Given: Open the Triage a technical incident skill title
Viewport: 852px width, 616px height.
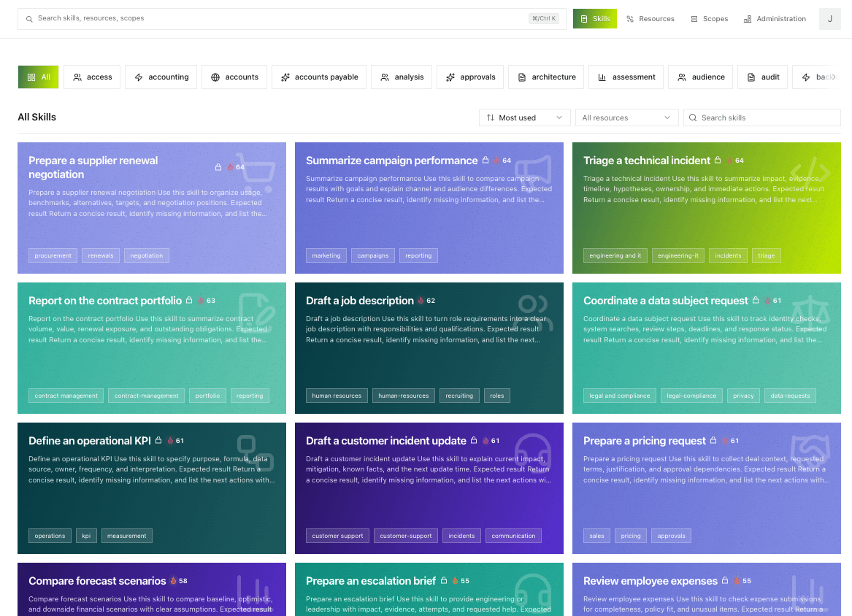Looking at the screenshot, I should pos(647,161).
